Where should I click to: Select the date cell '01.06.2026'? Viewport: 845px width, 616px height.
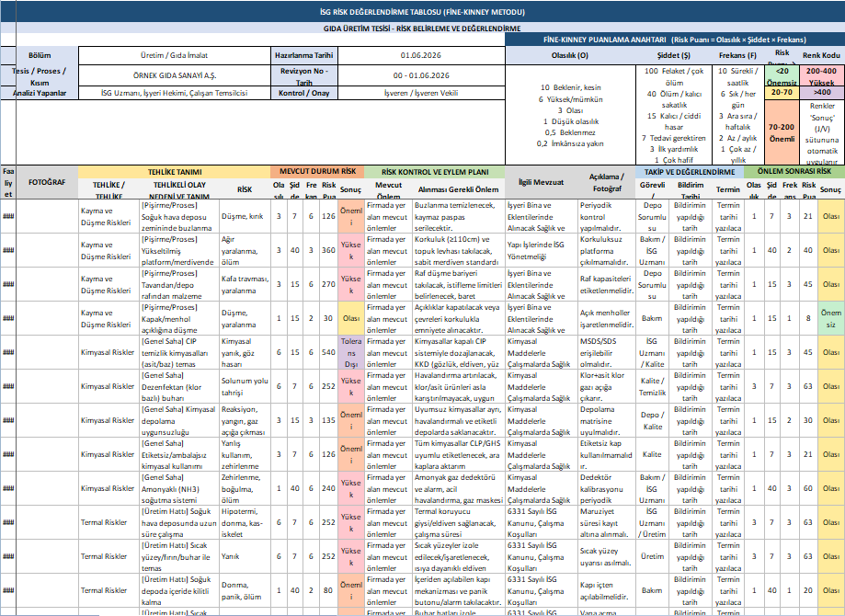[421, 55]
